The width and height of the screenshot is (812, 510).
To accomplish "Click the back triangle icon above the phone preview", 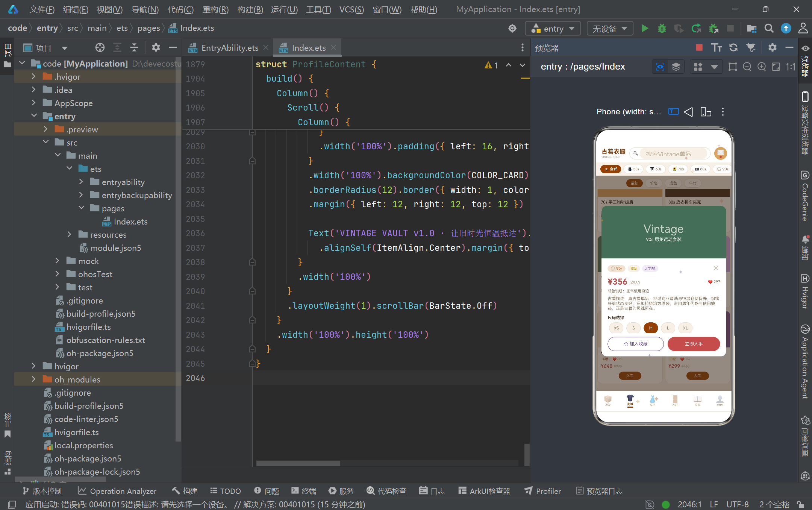I will click(688, 112).
